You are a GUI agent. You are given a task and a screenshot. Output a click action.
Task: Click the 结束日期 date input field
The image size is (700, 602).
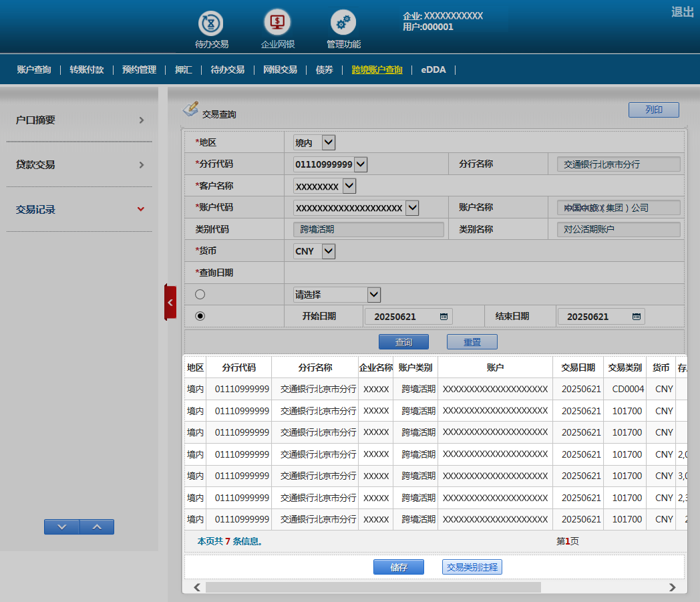(x=601, y=317)
